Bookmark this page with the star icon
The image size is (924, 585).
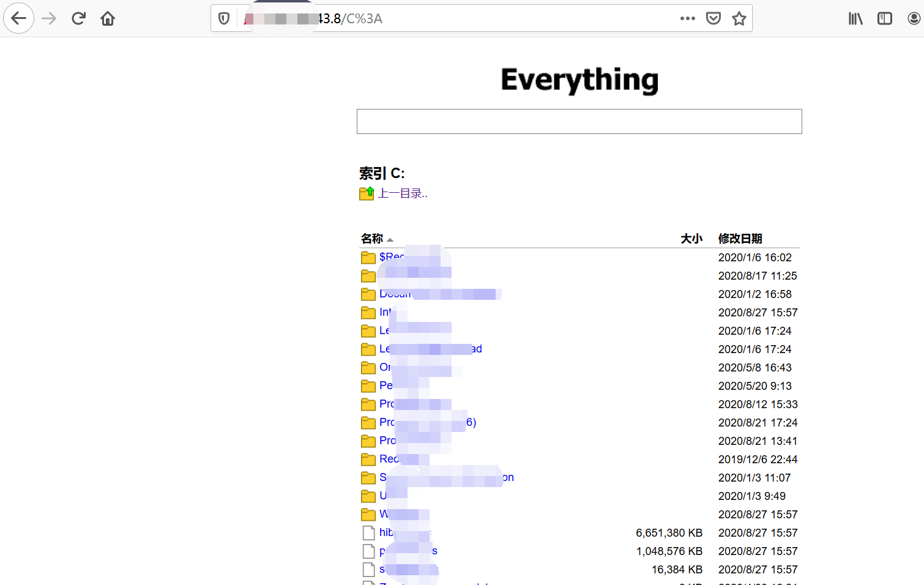(739, 18)
